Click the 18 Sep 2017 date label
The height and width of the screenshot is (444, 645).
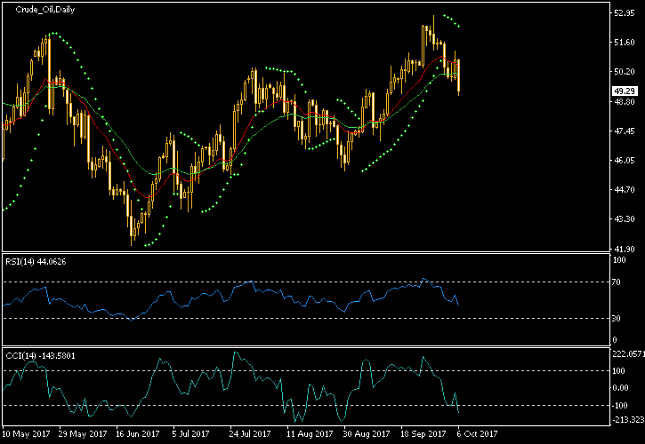(423, 434)
